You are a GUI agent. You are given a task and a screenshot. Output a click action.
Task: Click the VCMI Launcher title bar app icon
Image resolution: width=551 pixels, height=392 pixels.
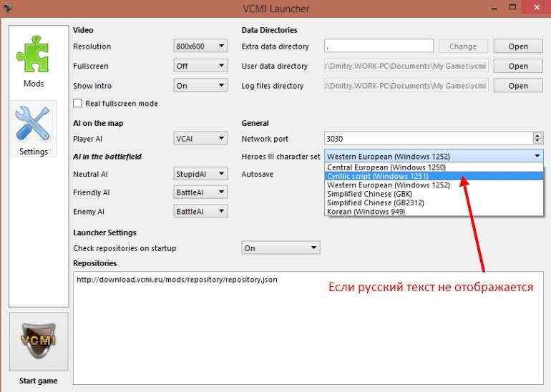pos(9,8)
